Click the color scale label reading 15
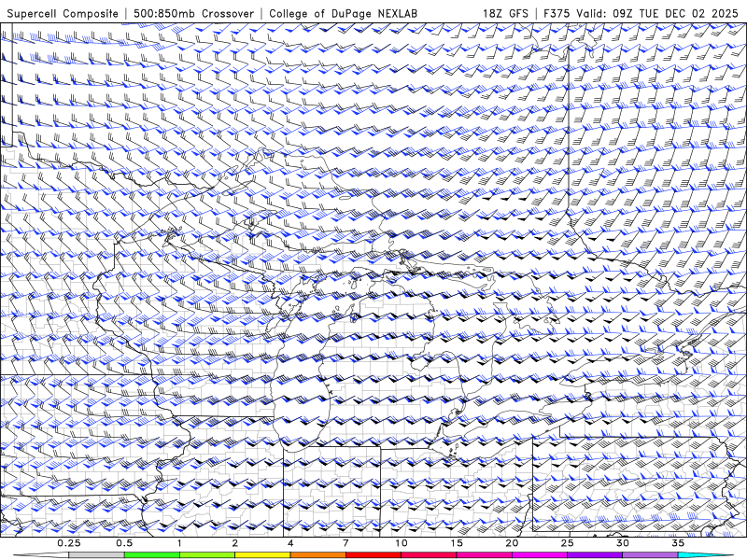 [x=457, y=543]
